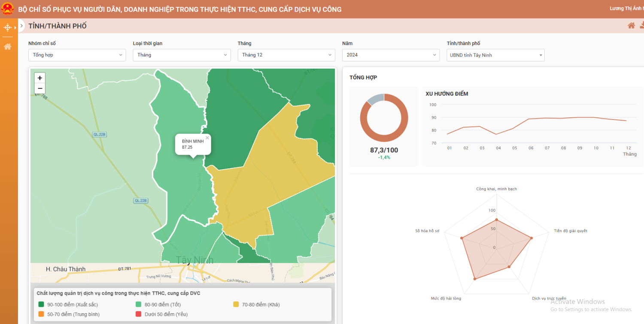Screen dimensions: 644x324
Task: Open the Loại thời gian dropdown
Action: (x=182, y=55)
